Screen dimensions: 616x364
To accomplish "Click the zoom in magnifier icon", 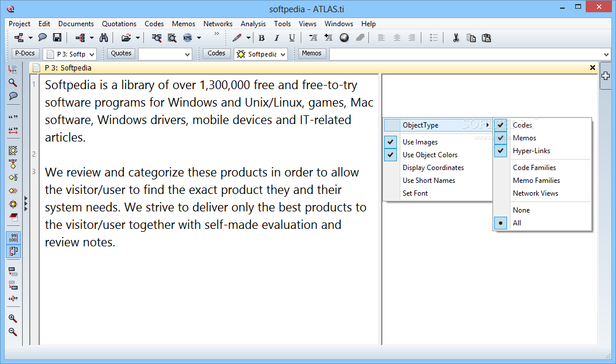I will click(13, 319).
